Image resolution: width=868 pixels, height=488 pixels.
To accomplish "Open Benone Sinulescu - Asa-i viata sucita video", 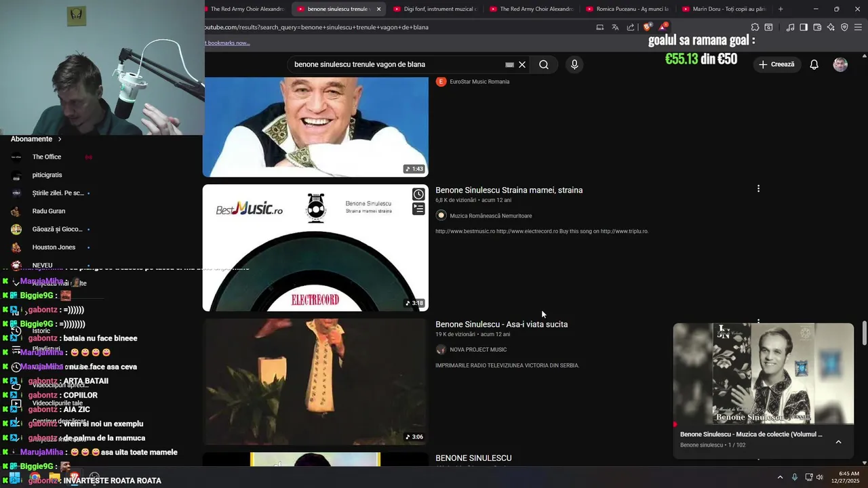I will point(501,324).
